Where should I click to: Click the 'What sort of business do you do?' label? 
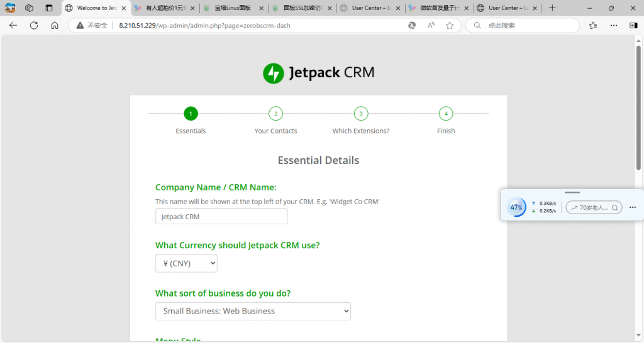(223, 293)
